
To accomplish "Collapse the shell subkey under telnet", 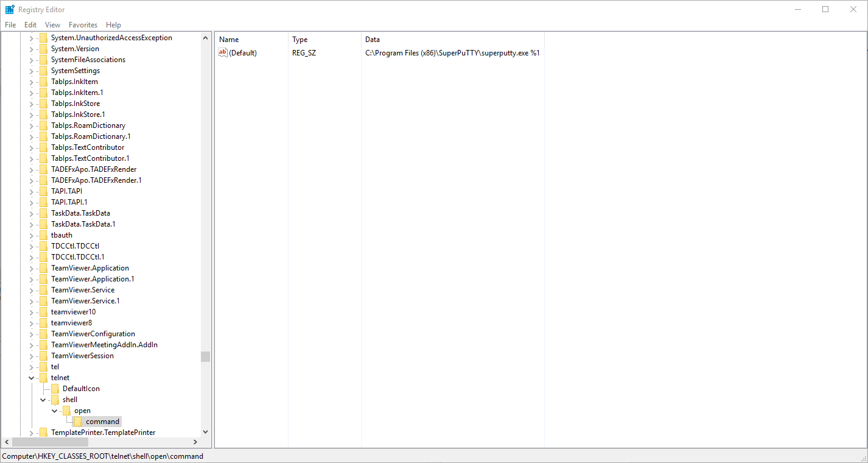I will coord(43,400).
